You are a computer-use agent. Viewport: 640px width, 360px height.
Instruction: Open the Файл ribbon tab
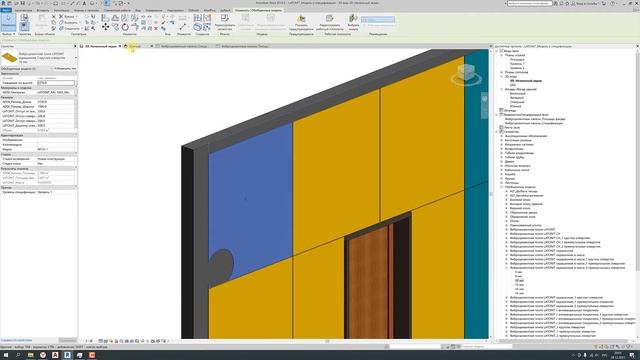[6, 10]
